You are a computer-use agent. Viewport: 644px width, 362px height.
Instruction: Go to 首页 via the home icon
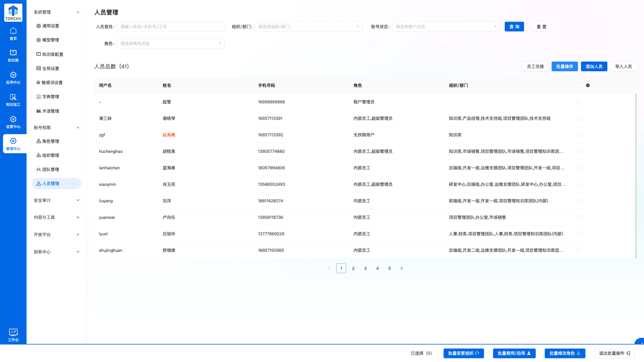coord(13,33)
